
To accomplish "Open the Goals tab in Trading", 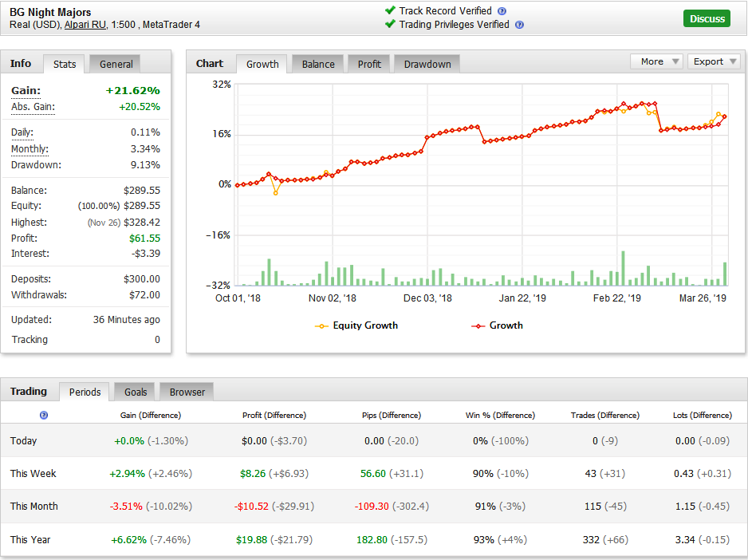I will tap(136, 392).
